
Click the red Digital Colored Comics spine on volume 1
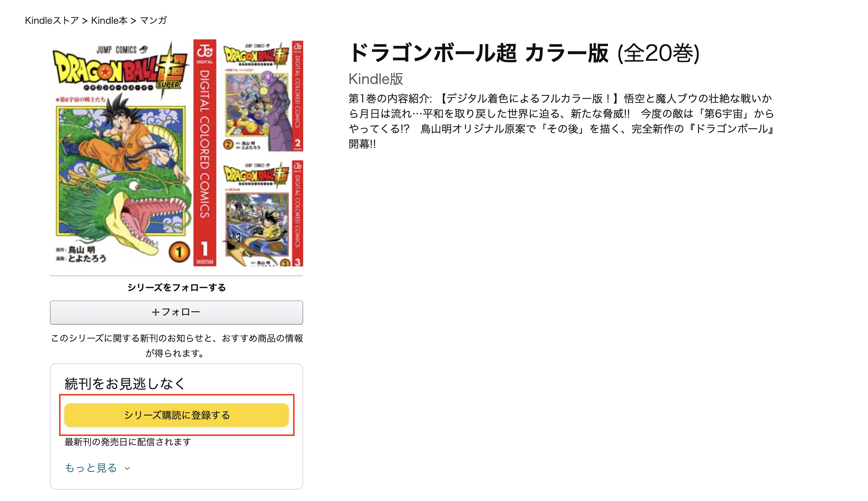point(205,153)
